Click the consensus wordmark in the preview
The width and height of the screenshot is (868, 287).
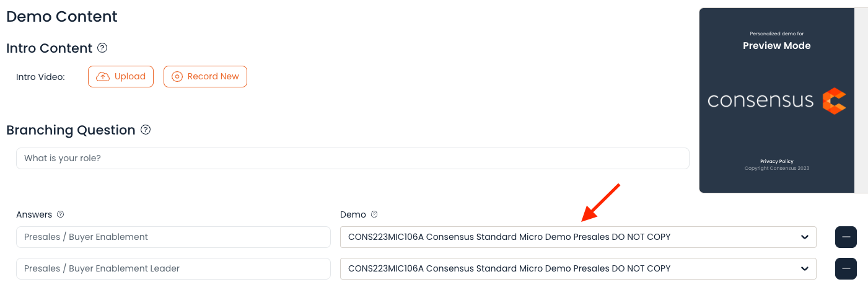(760, 100)
